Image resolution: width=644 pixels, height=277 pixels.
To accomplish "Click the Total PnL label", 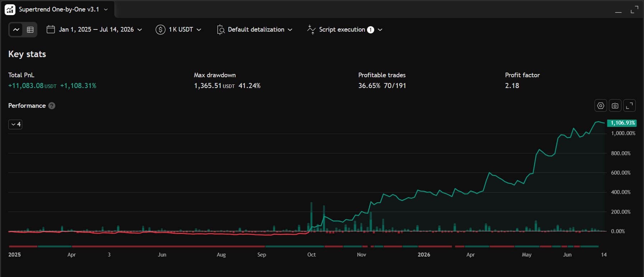I will 21,75.
